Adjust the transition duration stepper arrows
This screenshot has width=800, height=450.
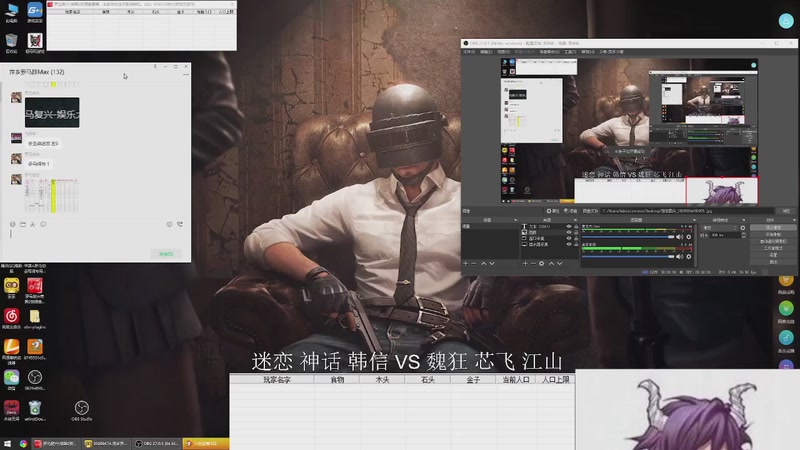(743, 235)
